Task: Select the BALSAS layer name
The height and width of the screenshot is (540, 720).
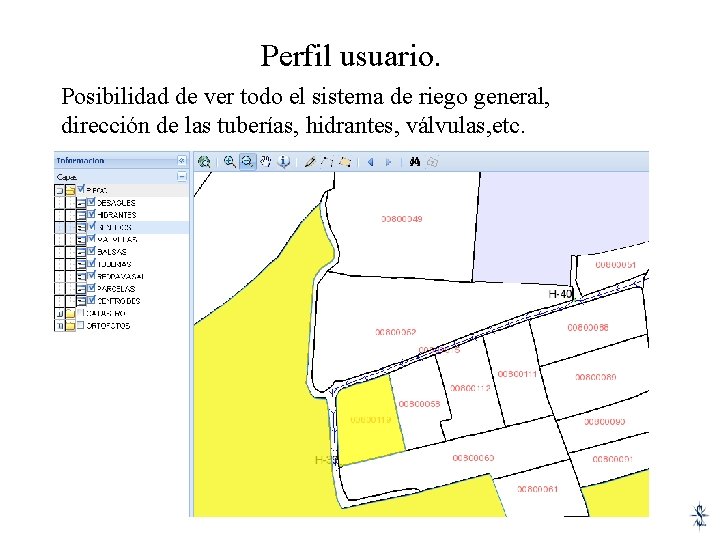Action: [x=112, y=252]
